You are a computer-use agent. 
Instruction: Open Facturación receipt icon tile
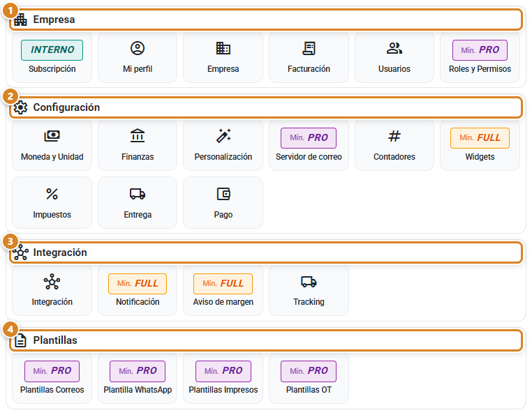click(x=309, y=57)
